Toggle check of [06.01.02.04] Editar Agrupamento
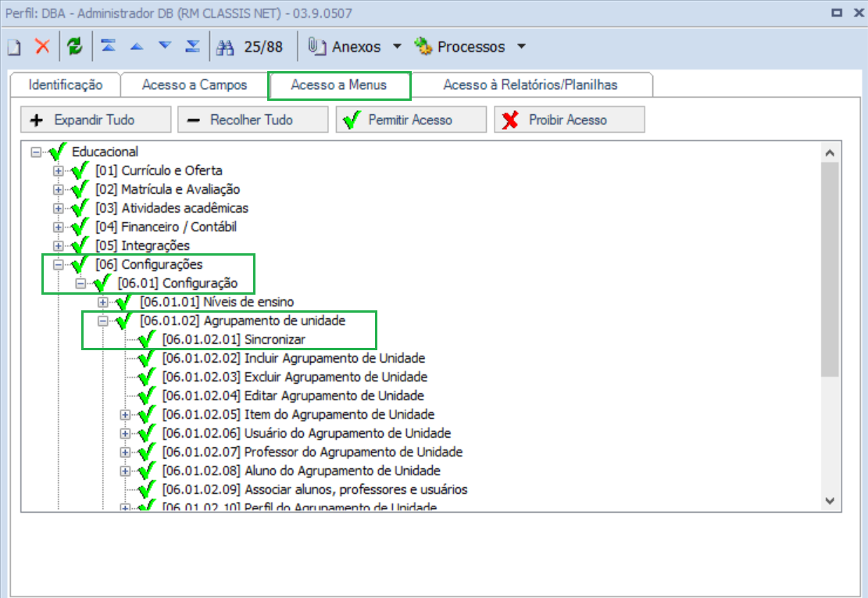Viewport: 868px width, 598px height. click(147, 396)
